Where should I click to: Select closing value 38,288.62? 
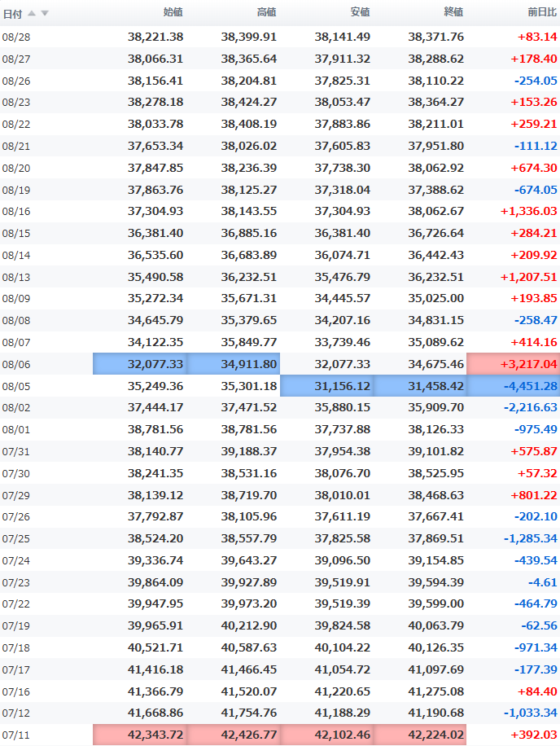[436, 59]
